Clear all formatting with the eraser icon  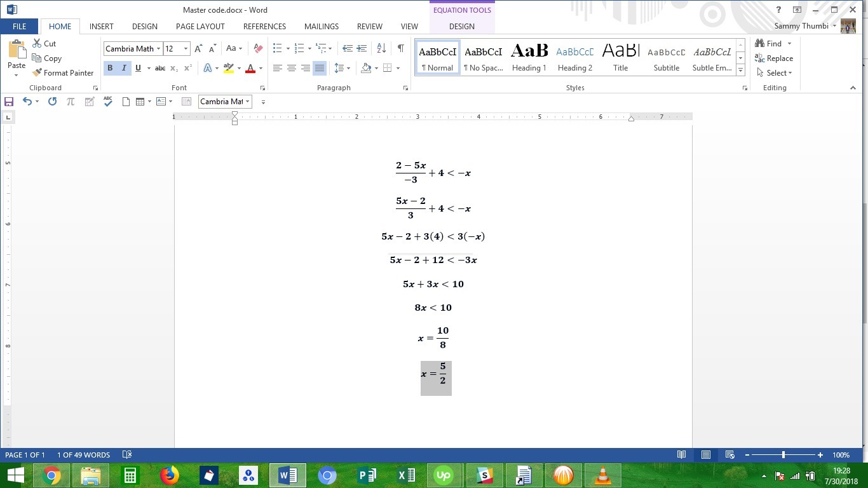[258, 49]
